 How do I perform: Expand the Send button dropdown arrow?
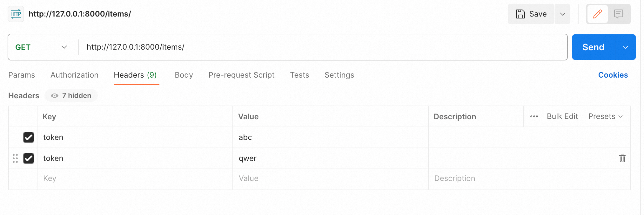[625, 47]
